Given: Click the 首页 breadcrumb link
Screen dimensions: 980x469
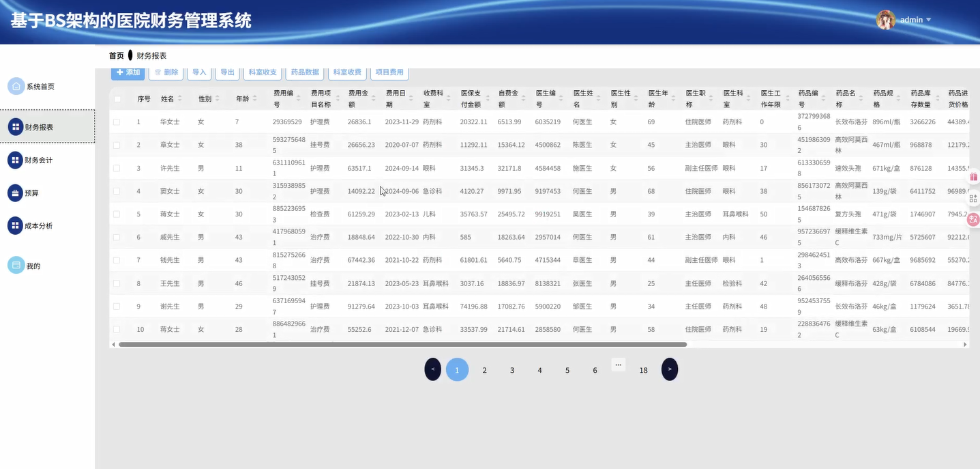Looking at the screenshot, I should point(117,55).
